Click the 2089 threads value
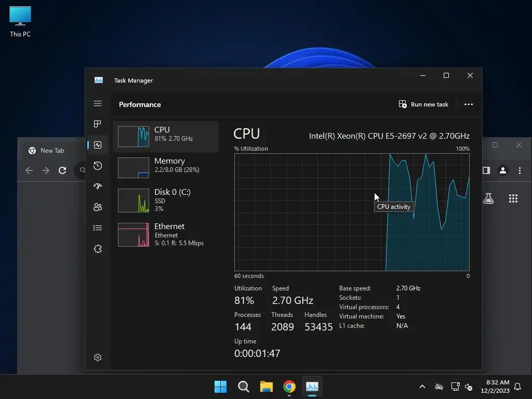This screenshot has width=532, height=399. tap(282, 327)
